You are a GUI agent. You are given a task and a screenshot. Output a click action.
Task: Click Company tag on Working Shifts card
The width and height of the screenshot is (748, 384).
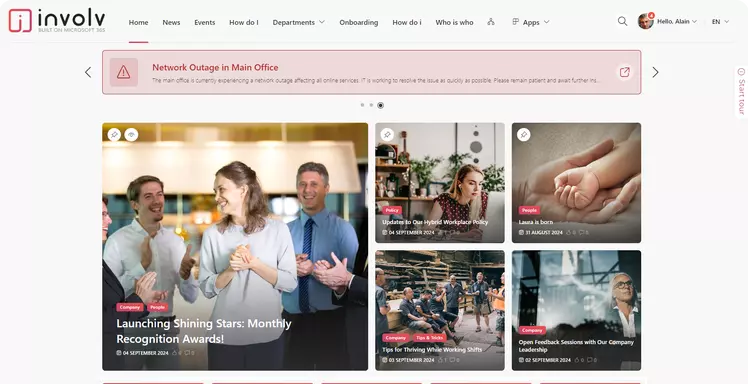point(395,338)
